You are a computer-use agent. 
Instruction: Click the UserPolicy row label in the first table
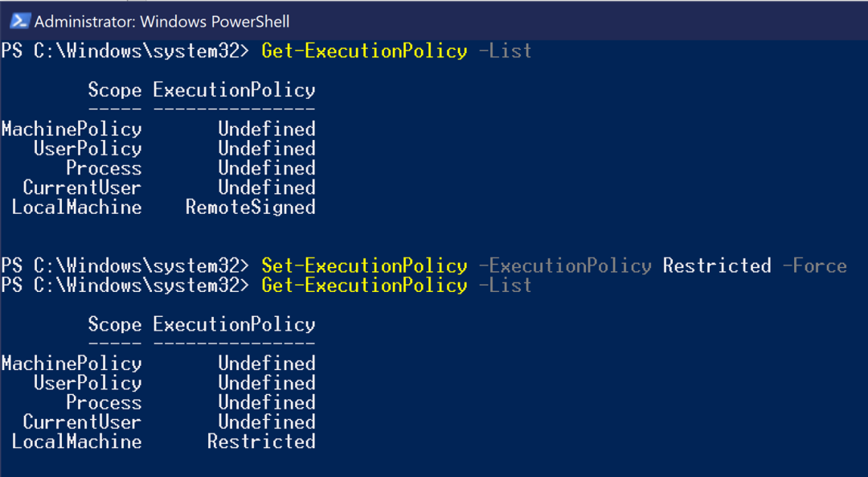[x=88, y=149]
